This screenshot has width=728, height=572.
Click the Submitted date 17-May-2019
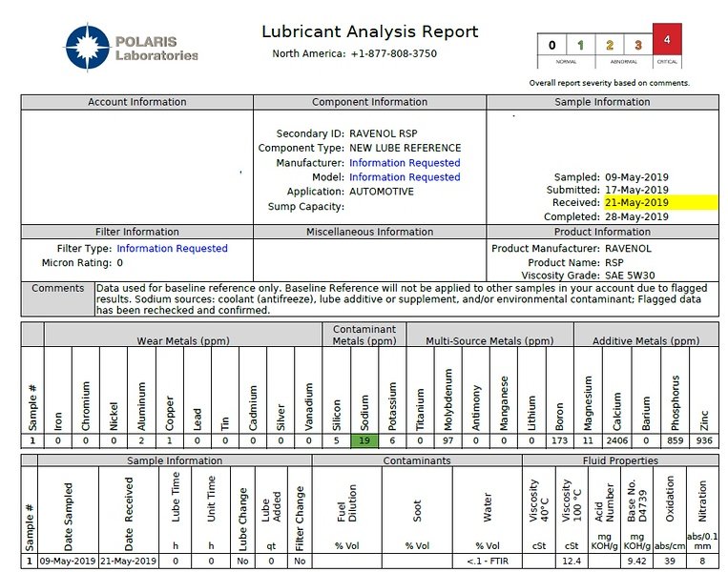(636, 190)
